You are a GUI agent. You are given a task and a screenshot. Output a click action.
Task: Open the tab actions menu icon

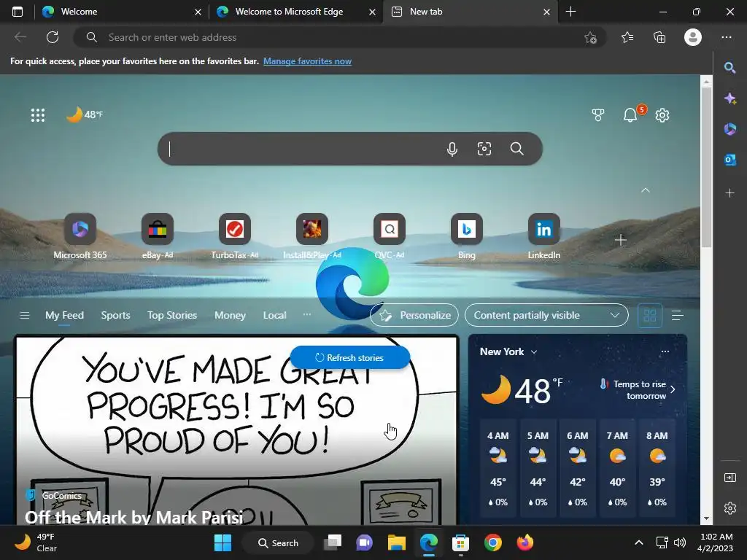18,12
